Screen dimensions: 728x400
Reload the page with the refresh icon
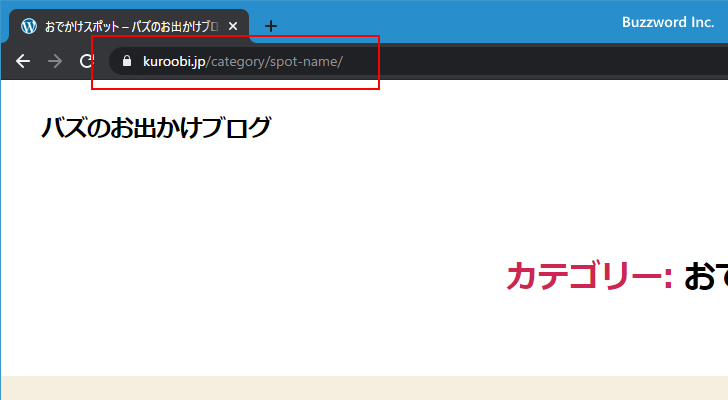(87, 61)
